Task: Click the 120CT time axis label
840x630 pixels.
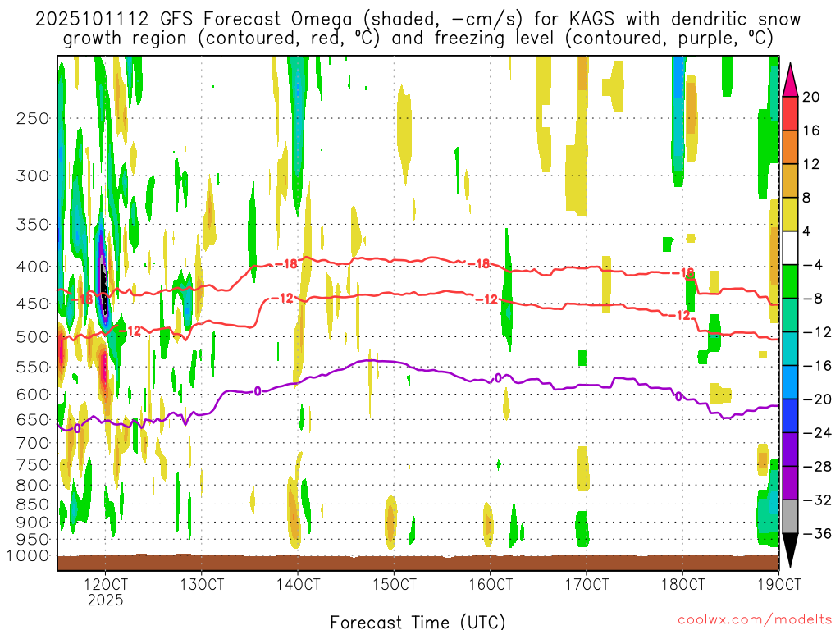Action: tap(106, 583)
